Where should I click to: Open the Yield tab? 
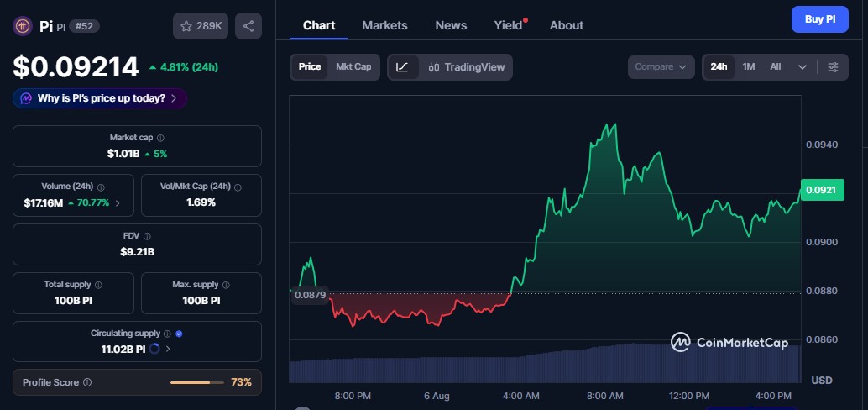(508, 25)
